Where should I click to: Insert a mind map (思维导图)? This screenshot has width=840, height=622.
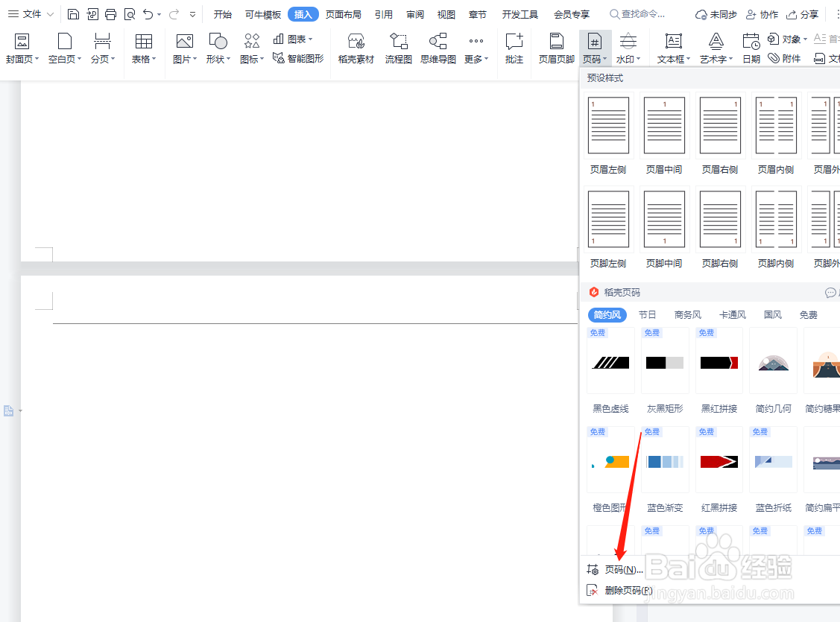coord(438,48)
